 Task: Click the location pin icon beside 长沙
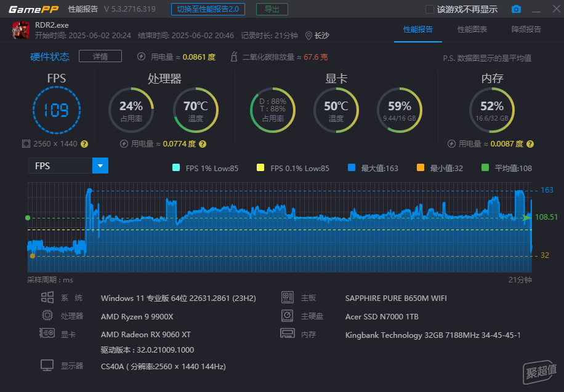pyautogui.click(x=308, y=36)
